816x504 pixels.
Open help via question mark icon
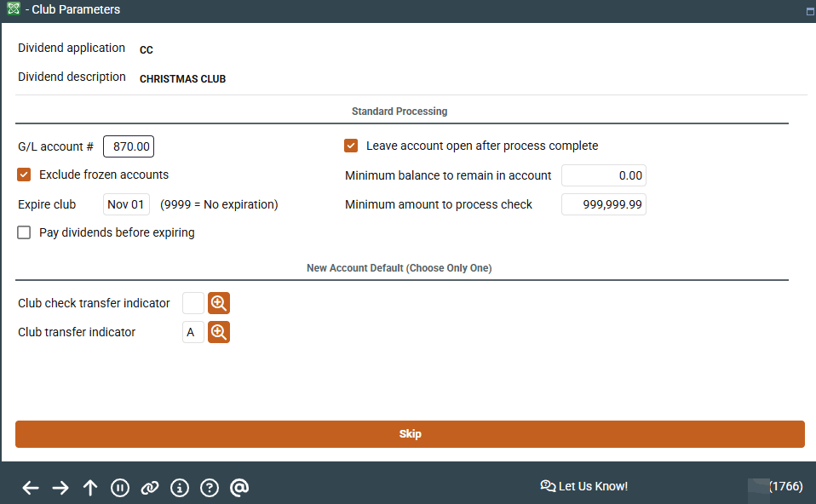pos(210,488)
